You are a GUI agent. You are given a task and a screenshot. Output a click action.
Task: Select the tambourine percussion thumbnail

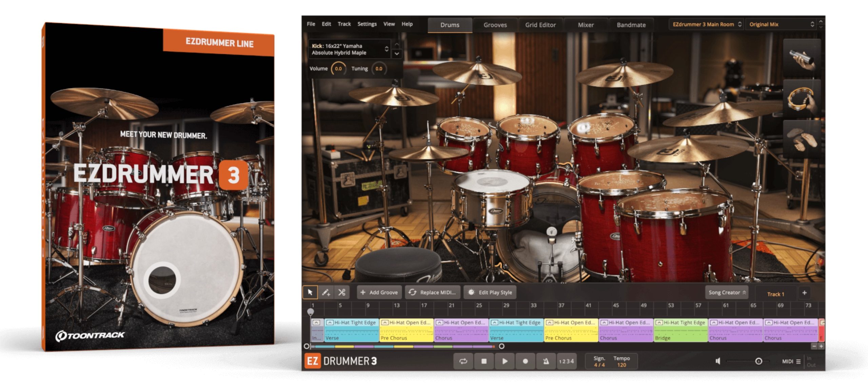tap(802, 99)
